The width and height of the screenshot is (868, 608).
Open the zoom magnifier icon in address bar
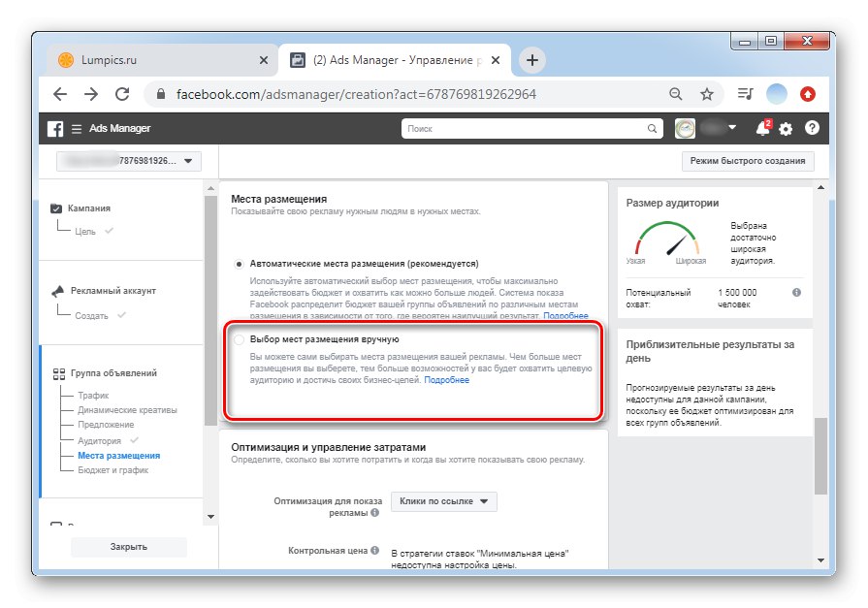point(675,94)
